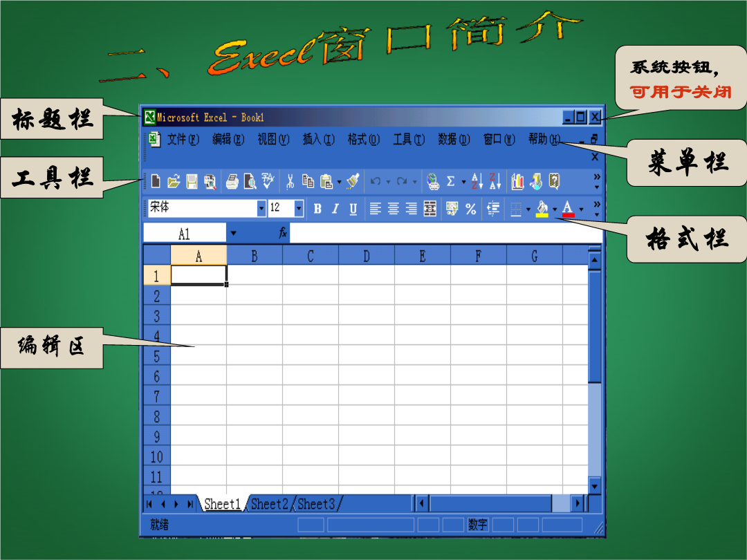This screenshot has width=747, height=560.
Task: Toggle Center alignment
Action: [393, 209]
